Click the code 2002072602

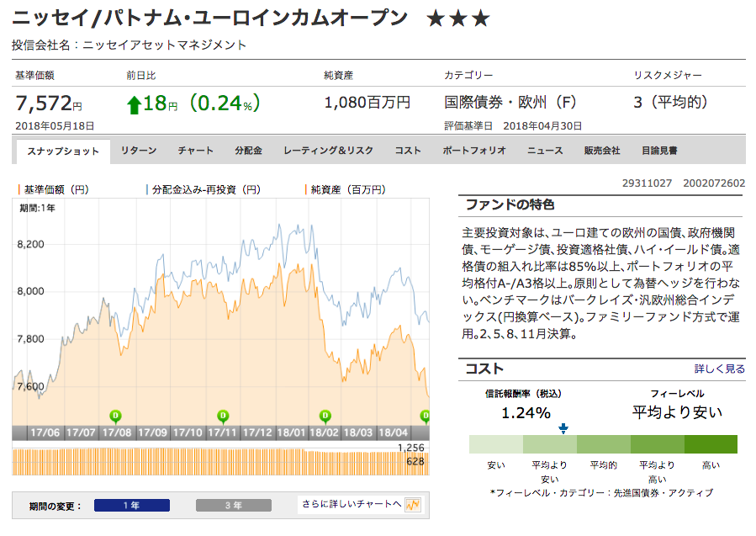[x=714, y=183]
